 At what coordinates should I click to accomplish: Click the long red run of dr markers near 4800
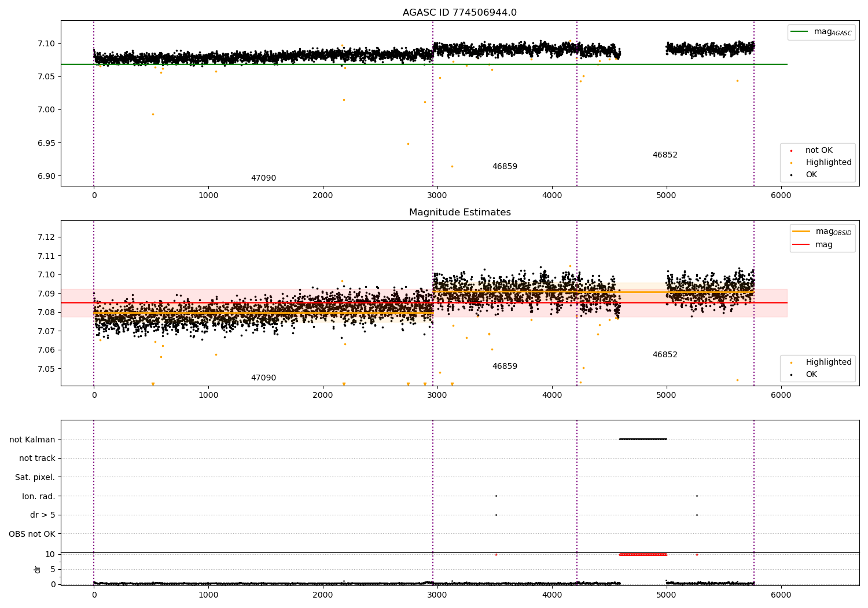tap(643, 554)
